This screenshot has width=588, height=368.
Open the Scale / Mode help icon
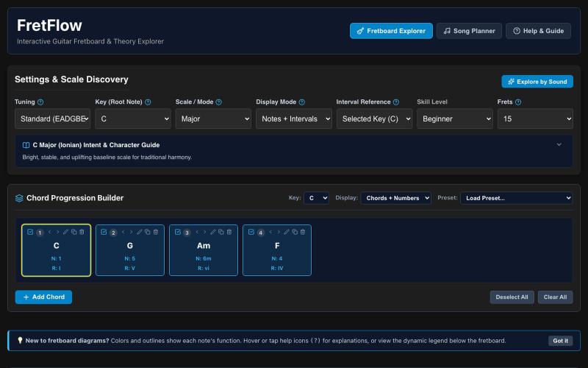pyautogui.click(x=218, y=102)
